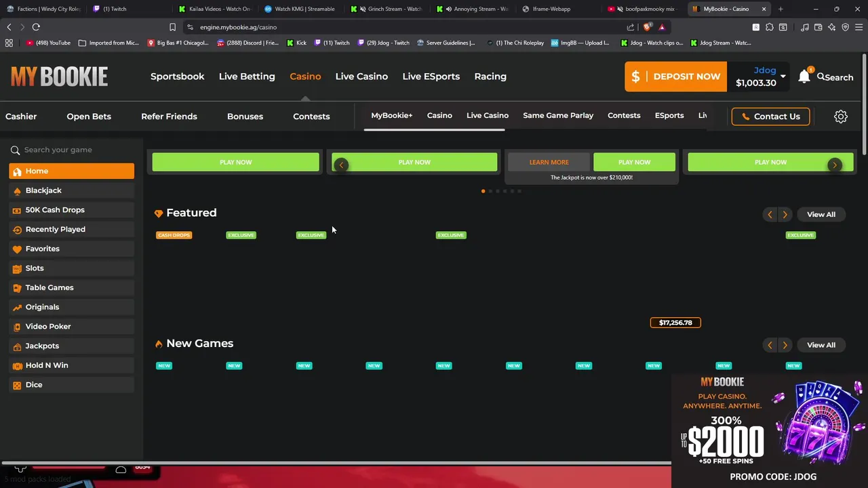Click the share page icon in the address bar

click(x=631, y=27)
